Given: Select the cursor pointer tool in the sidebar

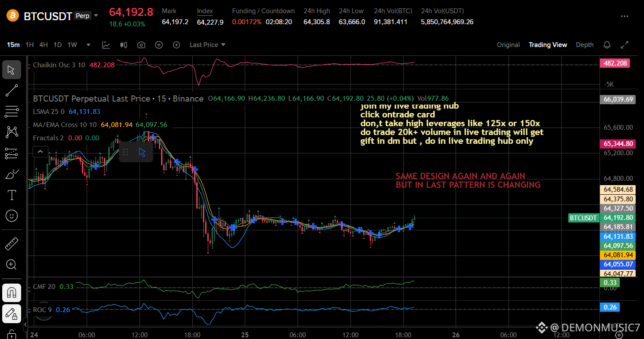Looking at the screenshot, I should [x=11, y=70].
